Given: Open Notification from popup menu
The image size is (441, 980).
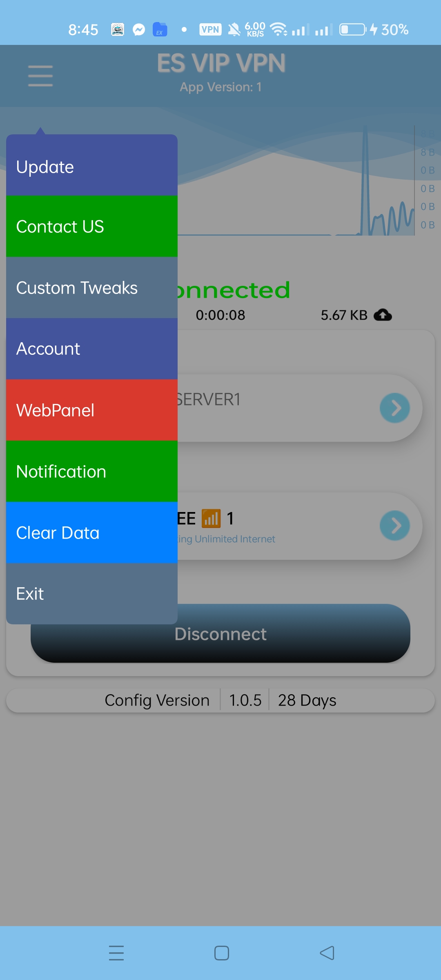Looking at the screenshot, I should click(92, 471).
